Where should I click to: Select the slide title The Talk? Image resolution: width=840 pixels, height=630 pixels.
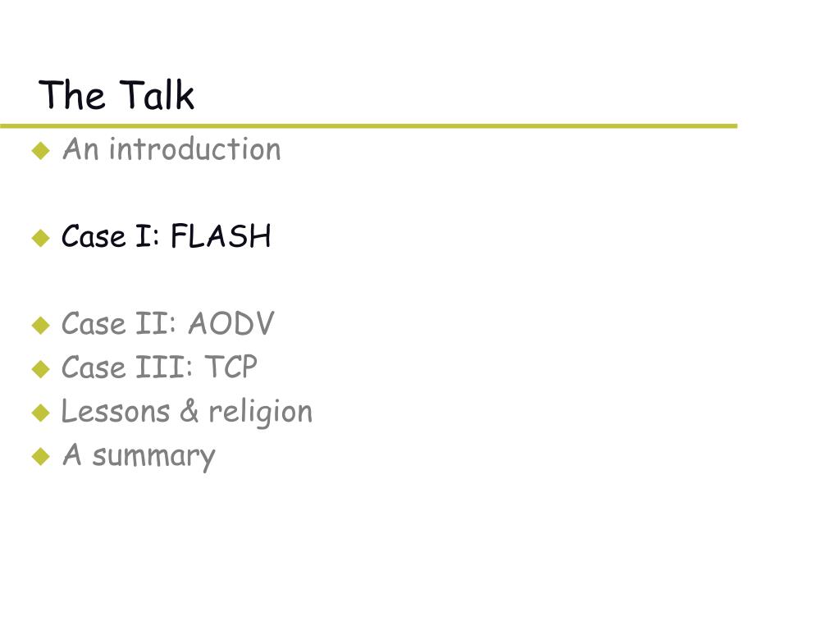(x=116, y=95)
